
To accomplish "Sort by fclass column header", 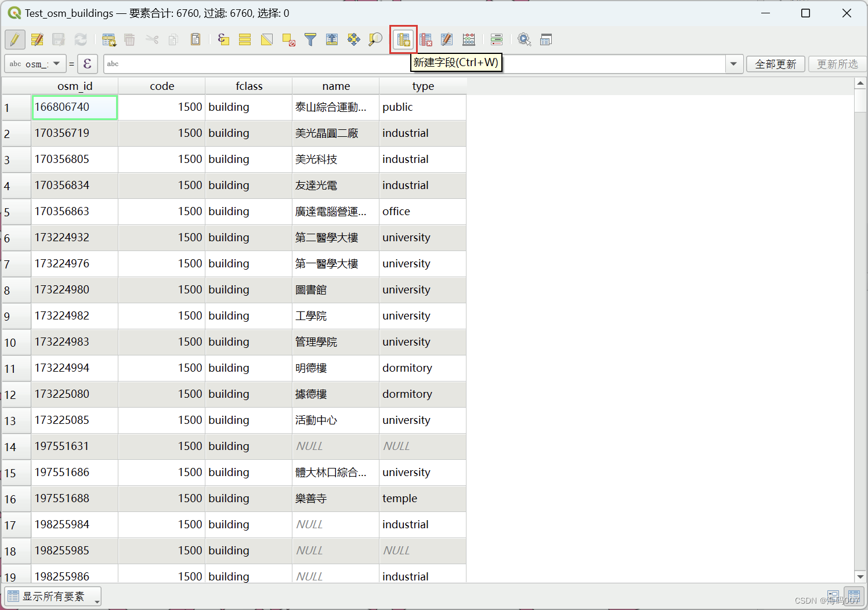I will click(249, 86).
